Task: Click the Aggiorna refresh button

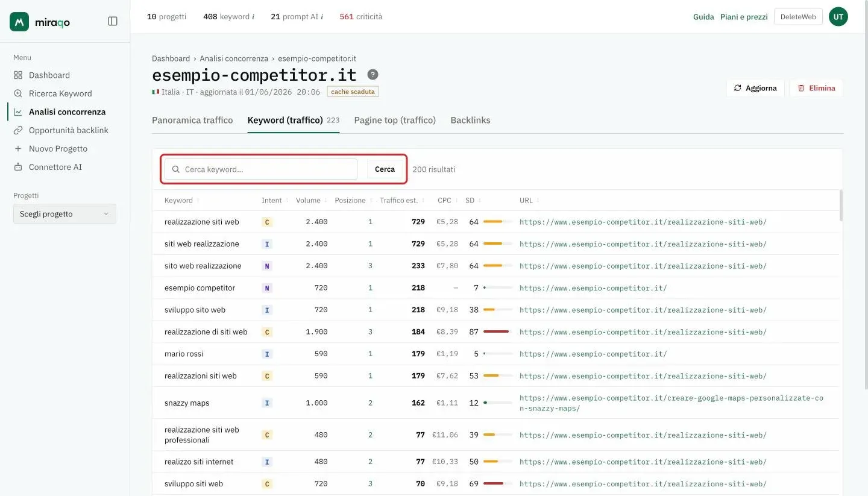Action: point(755,88)
